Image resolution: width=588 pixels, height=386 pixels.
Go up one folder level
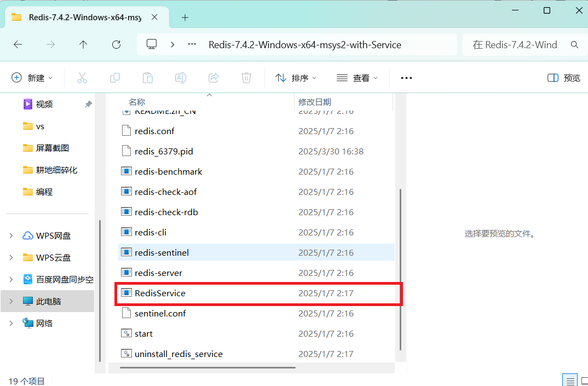tap(83, 45)
